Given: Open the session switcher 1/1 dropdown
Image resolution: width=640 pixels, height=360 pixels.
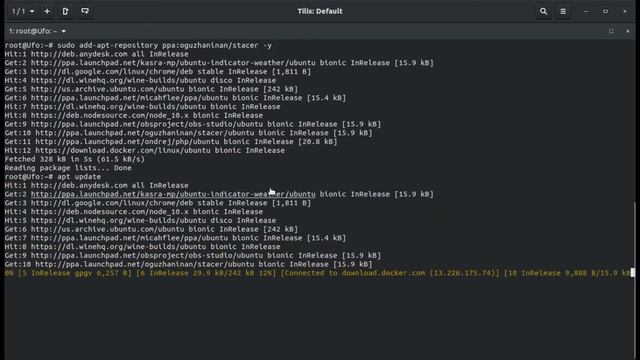Looking at the screenshot, I should coord(22,11).
